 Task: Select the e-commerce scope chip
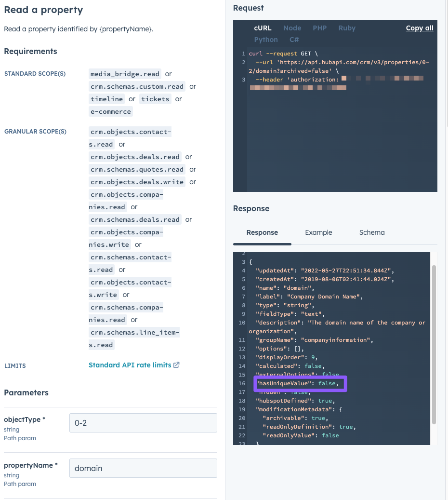[x=110, y=111]
